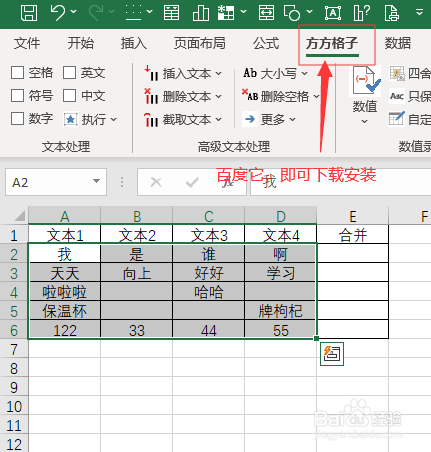Click the 只保 Abc icon button
Viewport: 431px width, 452px height.
(x=410, y=96)
